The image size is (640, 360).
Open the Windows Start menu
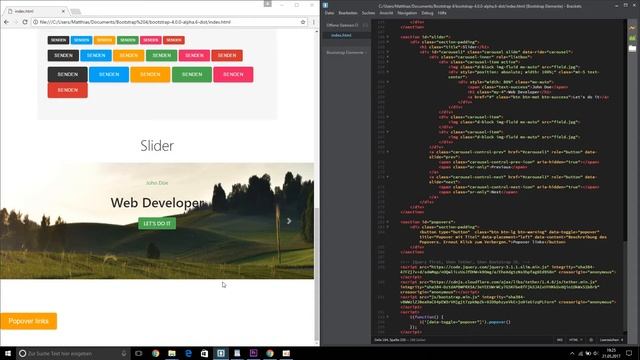click(x=8, y=353)
